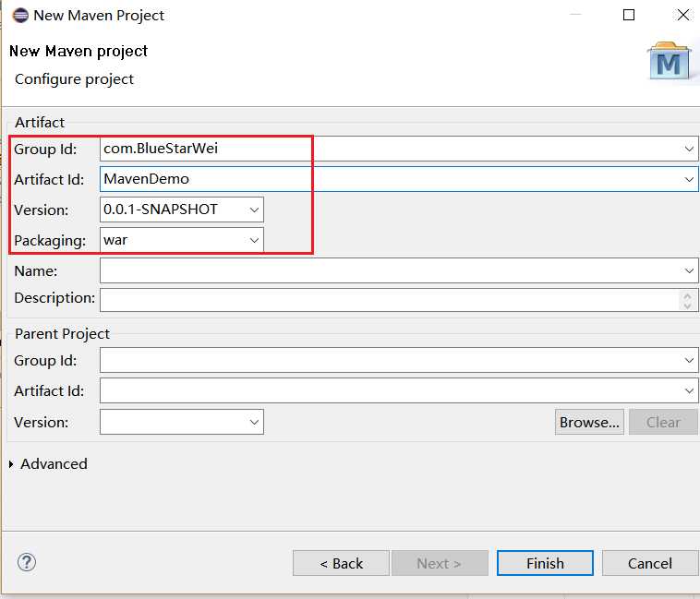Open the Artifact Group Id dropdown arrow
Viewport: 700px width, 599px height.
[x=689, y=149]
